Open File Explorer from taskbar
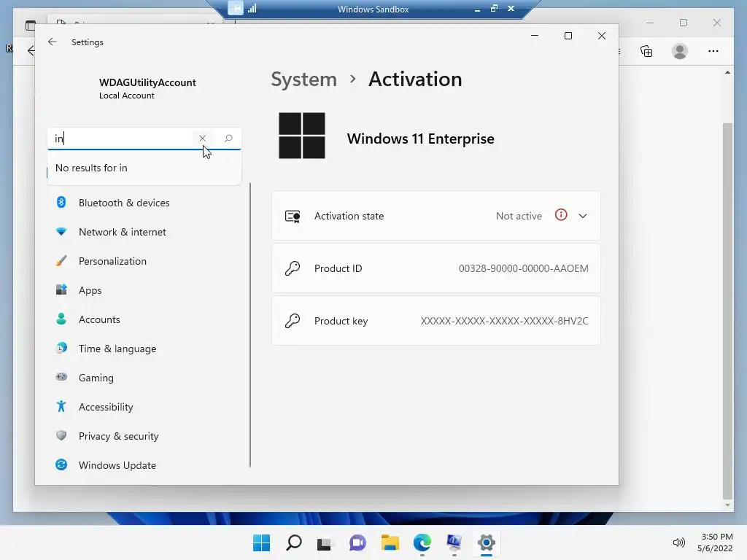 tap(390, 542)
